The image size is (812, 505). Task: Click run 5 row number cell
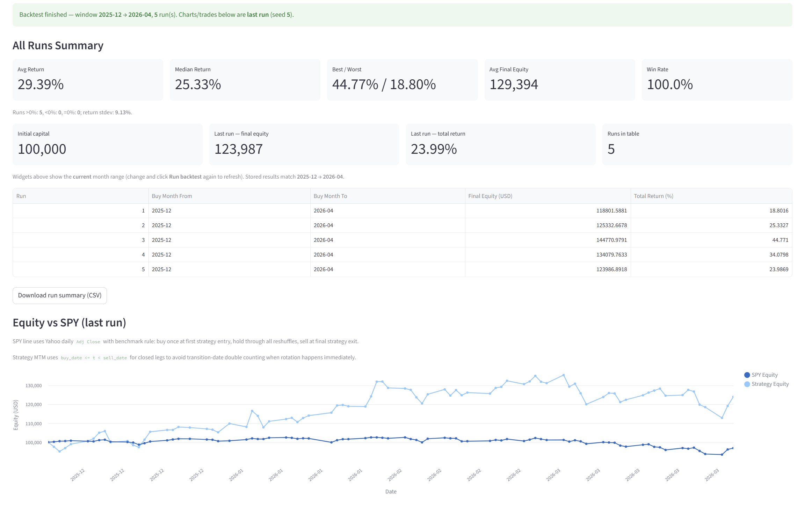pyautogui.click(x=143, y=269)
